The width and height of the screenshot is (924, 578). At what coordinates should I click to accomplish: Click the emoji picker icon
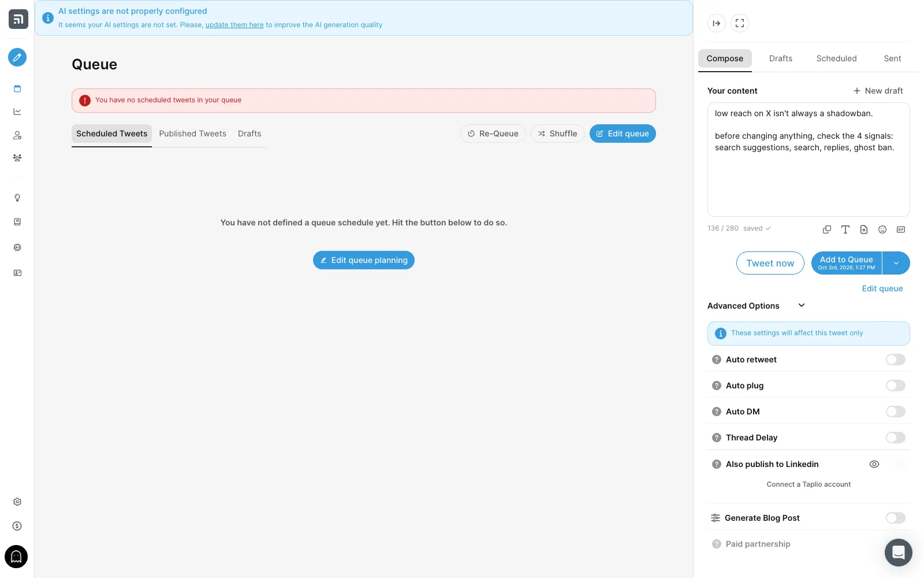coord(882,229)
